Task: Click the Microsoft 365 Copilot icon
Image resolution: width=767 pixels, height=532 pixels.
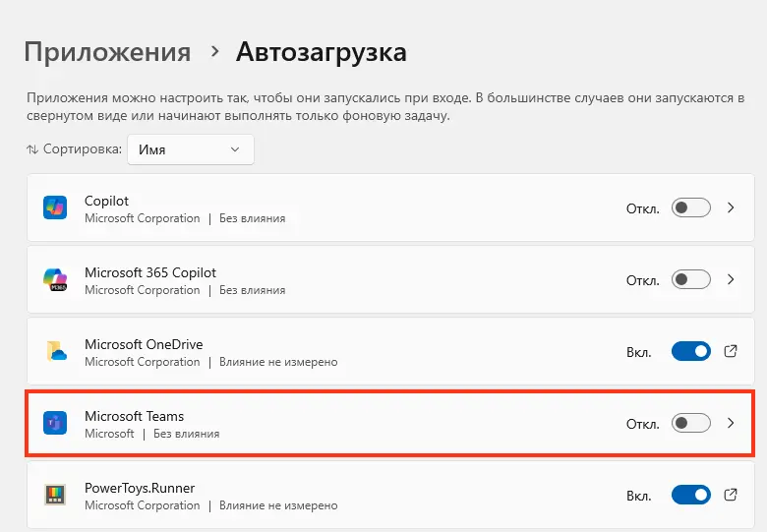Action: (x=55, y=279)
